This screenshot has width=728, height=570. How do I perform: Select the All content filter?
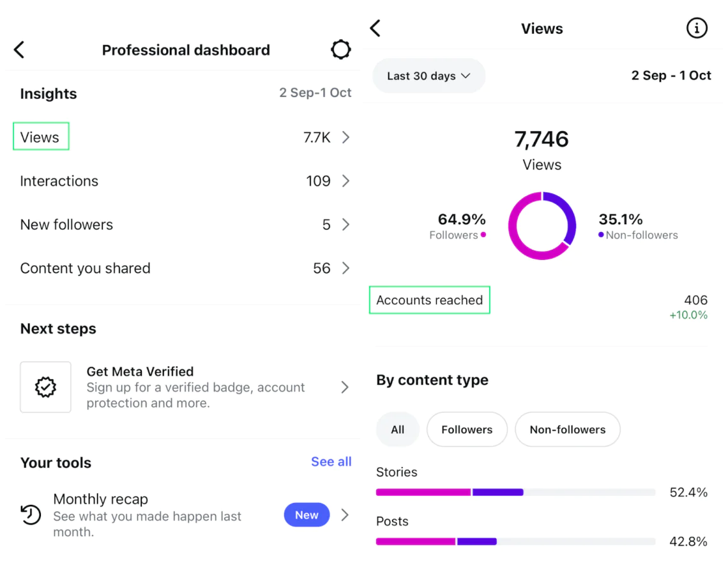coord(397,429)
